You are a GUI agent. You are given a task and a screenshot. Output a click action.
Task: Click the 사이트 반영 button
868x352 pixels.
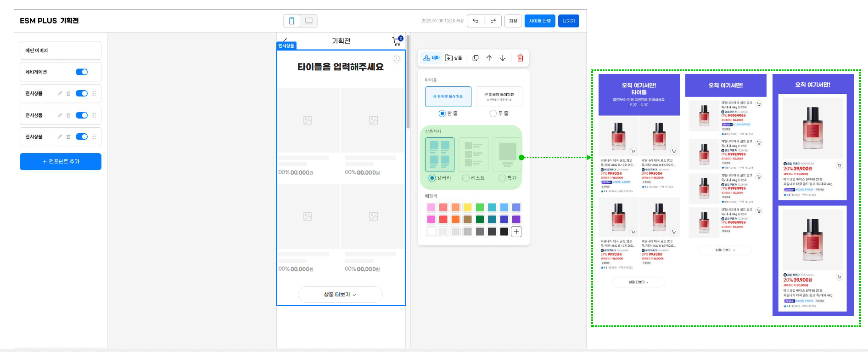point(540,21)
